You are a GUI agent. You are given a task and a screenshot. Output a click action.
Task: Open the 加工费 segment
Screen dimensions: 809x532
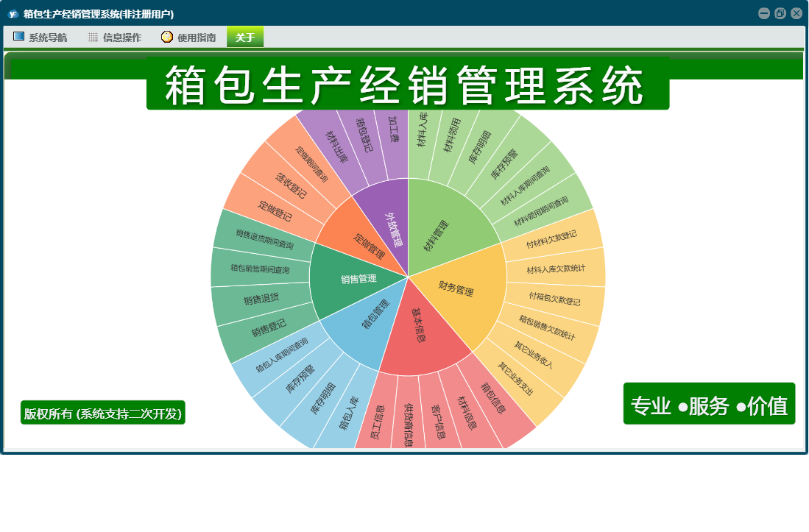393,129
